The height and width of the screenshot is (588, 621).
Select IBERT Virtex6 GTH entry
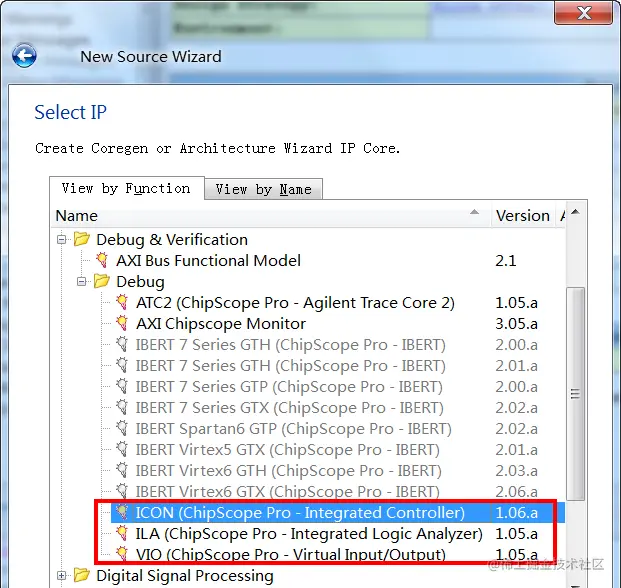288,470
